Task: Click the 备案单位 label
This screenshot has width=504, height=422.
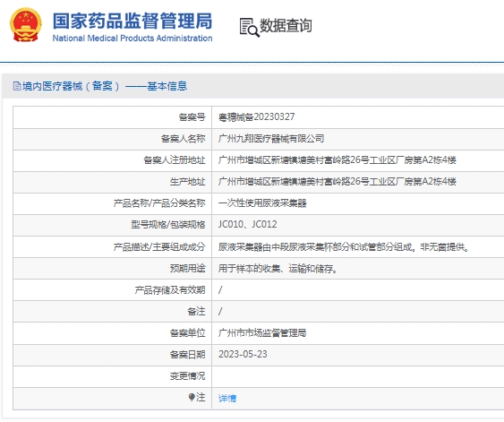Action: [x=187, y=333]
